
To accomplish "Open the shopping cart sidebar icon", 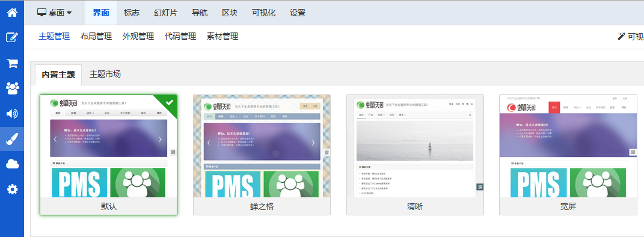I will (12, 63).
